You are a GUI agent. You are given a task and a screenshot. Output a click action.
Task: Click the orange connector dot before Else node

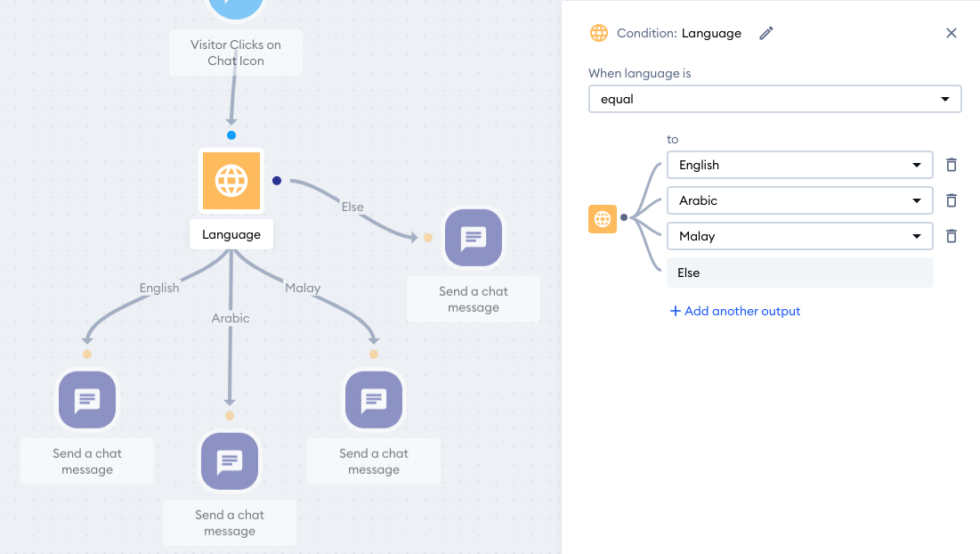tap(428, 238)
